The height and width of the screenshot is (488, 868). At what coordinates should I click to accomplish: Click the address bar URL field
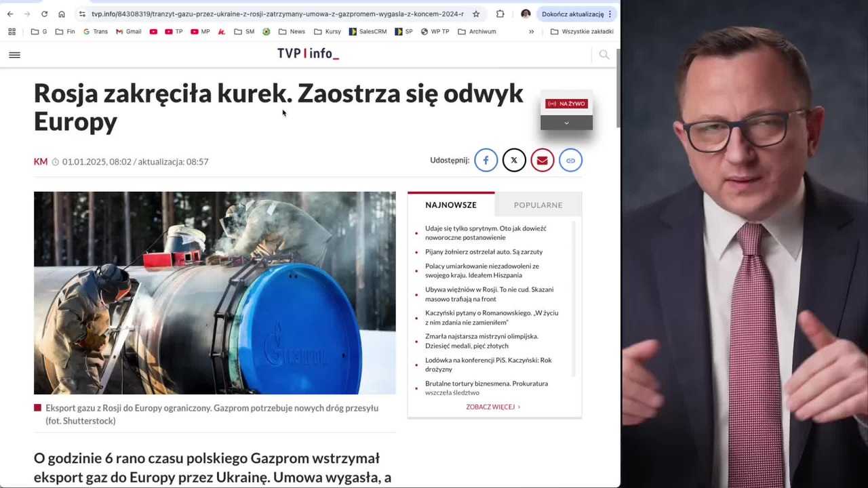click(278, 14)
